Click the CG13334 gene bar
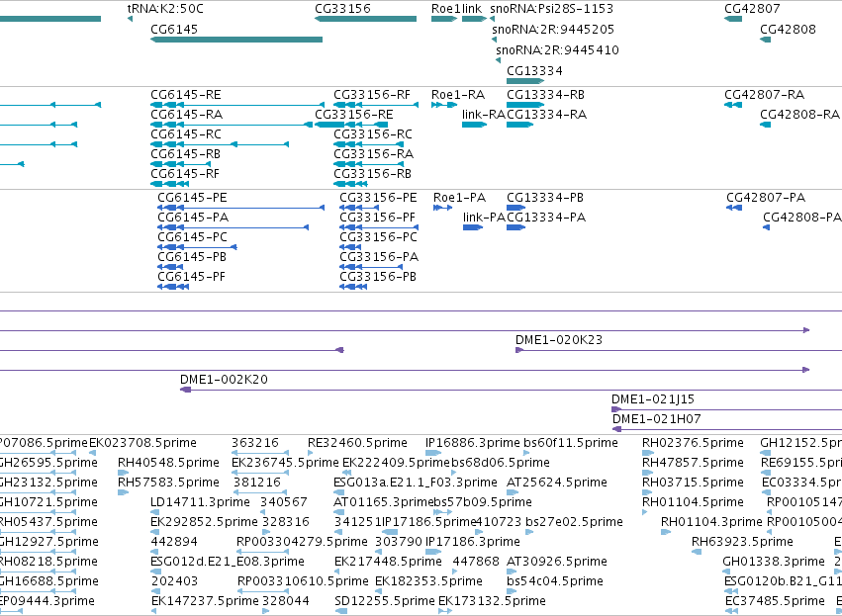The image size is (842, 616). tap(525, 81)
